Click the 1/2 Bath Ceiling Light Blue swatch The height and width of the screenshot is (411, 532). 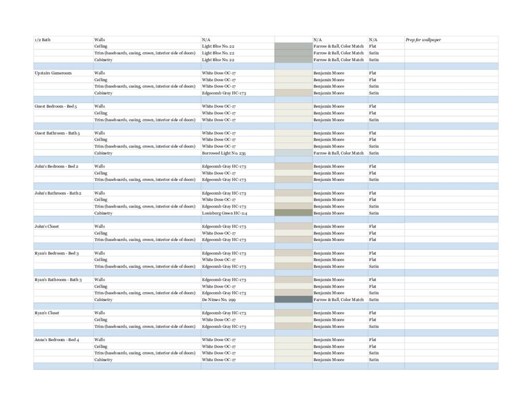(x=293, y=46)
